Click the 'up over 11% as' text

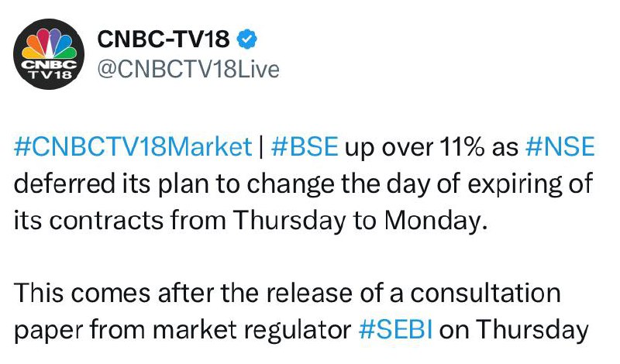[432, 146]
